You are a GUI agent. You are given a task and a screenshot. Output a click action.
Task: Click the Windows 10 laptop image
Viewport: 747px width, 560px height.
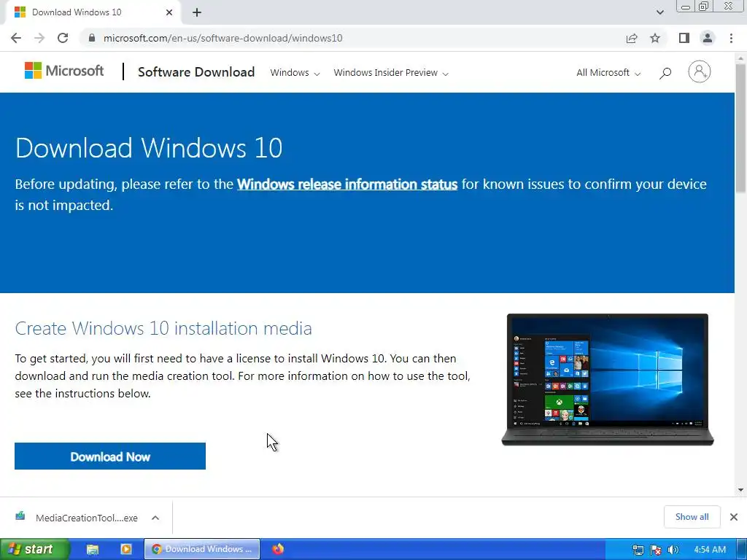(608, 379)
